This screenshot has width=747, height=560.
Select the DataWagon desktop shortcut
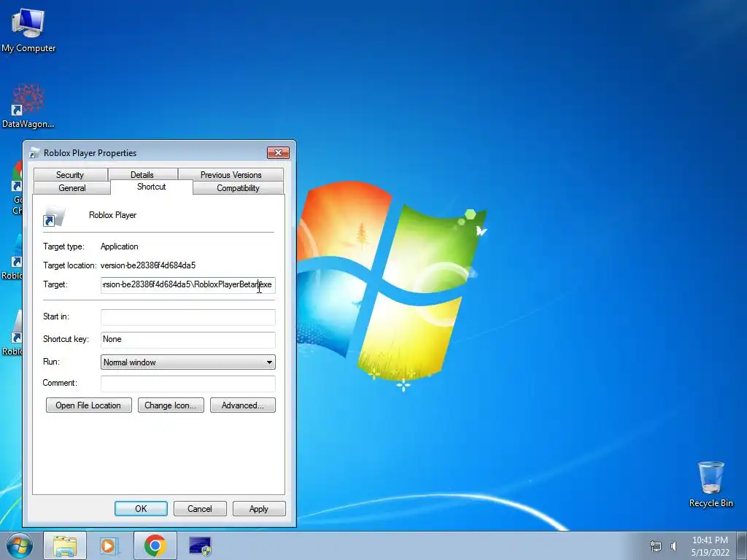[x=28, y=106]
